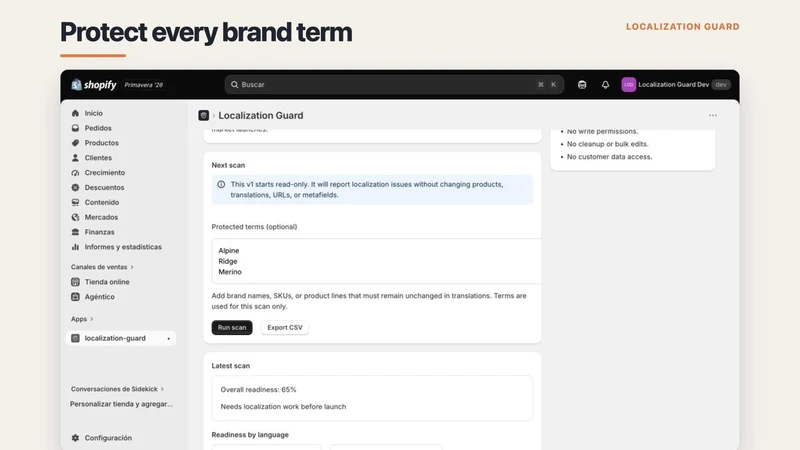Click the 'Latest scan' heading
This screenshot has height=450, width=800.
(231, 366)
